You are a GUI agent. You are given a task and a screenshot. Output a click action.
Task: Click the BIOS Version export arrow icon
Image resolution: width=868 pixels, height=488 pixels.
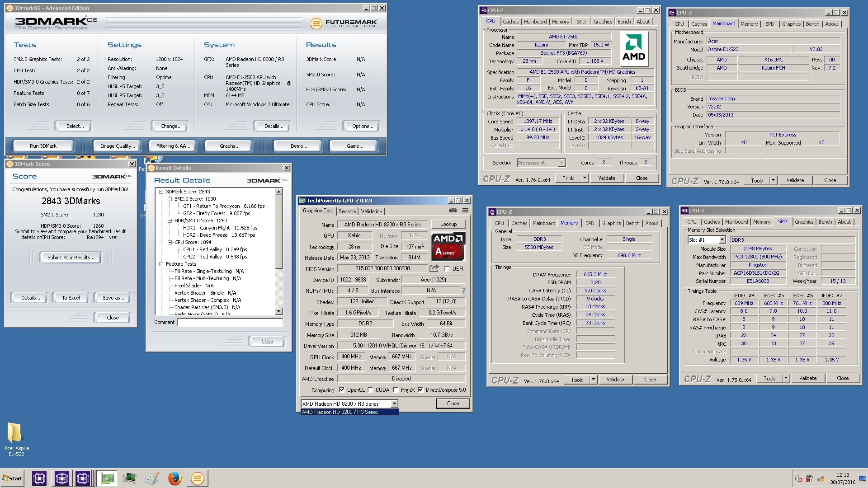coord(434,268)
